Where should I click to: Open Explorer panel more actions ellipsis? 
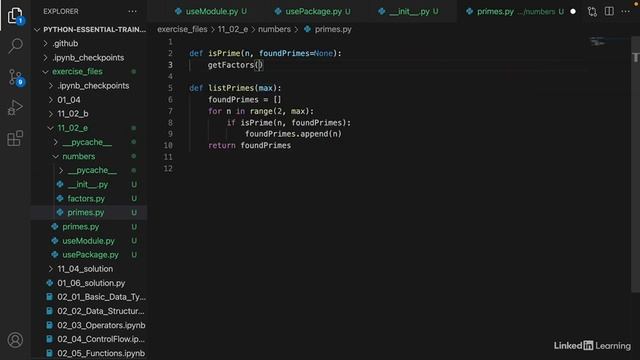132,11
